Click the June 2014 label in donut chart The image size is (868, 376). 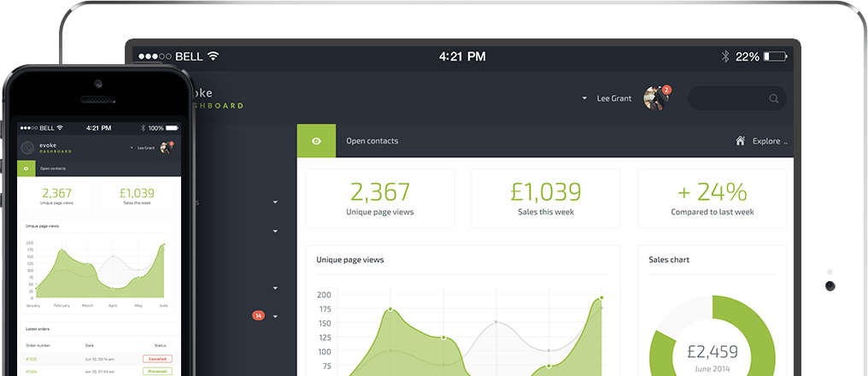pos(713,369)
